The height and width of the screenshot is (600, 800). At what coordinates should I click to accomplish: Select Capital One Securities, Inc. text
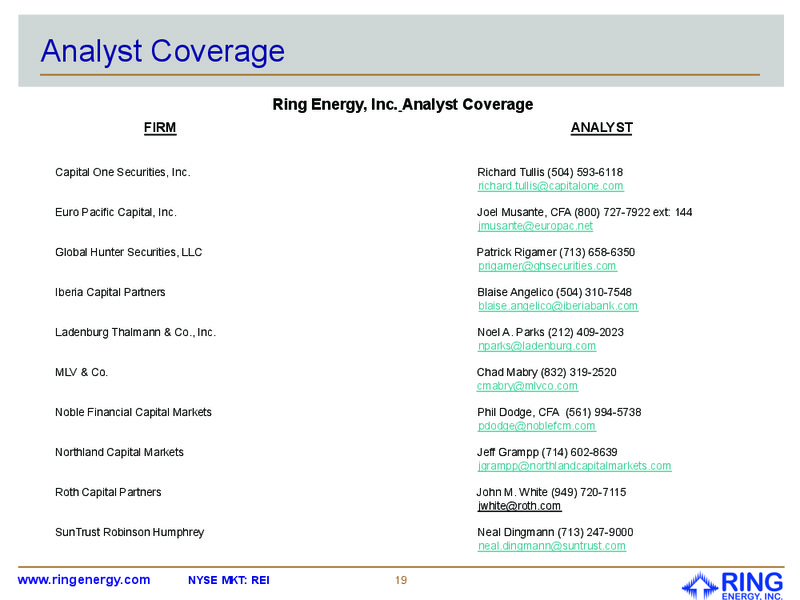pos(122,172)
